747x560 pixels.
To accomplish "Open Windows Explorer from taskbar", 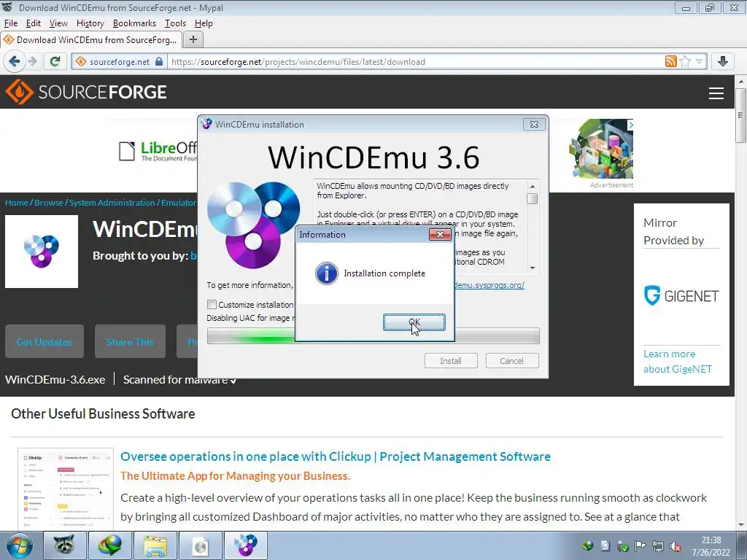I will tap(155, 545).
